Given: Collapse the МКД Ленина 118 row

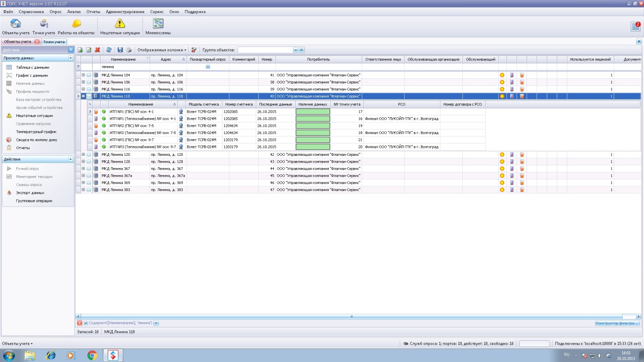Looking at the screenshot, I should pos(83,96).
